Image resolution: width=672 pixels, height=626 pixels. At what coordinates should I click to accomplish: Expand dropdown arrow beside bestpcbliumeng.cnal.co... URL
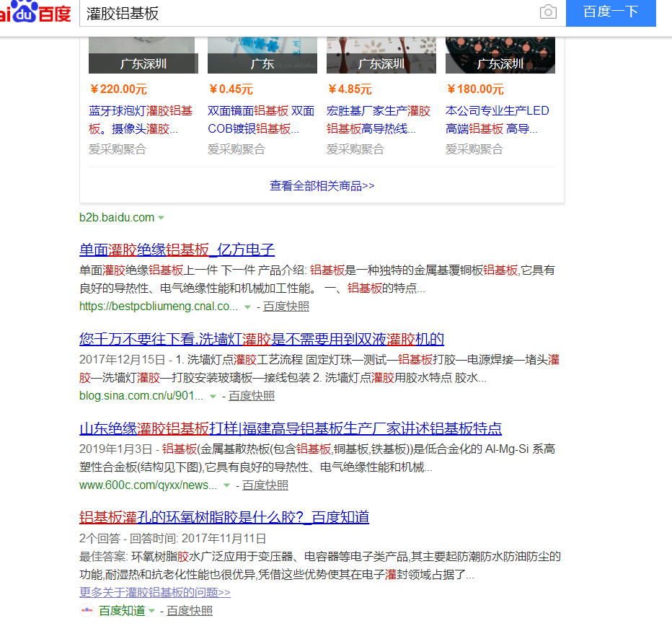pyautogui.click(x=247, y=307)
